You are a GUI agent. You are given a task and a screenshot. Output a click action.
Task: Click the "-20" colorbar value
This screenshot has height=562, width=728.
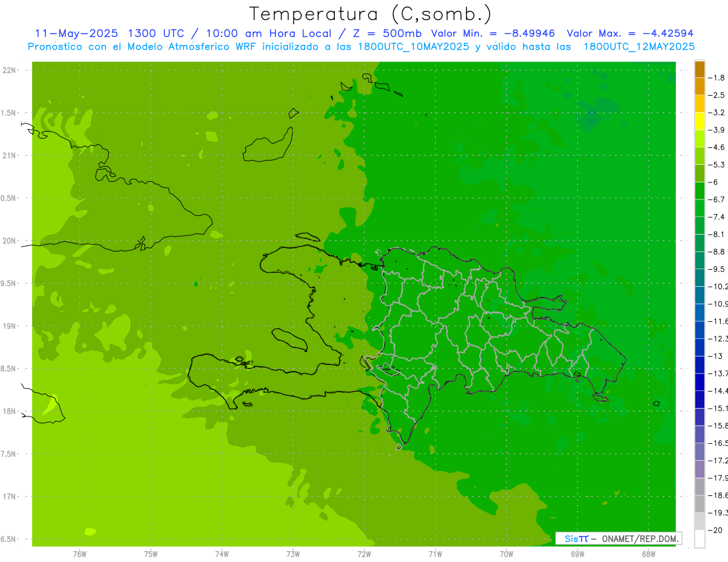click(715, 530)
